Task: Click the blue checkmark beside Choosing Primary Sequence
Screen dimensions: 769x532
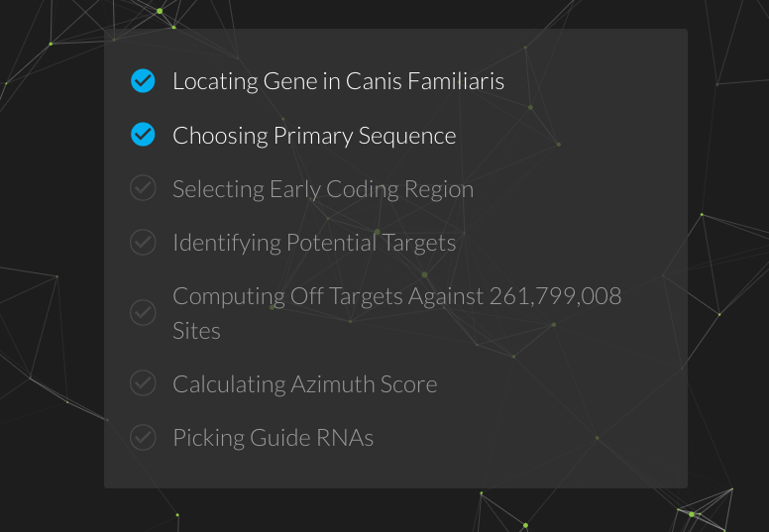Action: 143,135
